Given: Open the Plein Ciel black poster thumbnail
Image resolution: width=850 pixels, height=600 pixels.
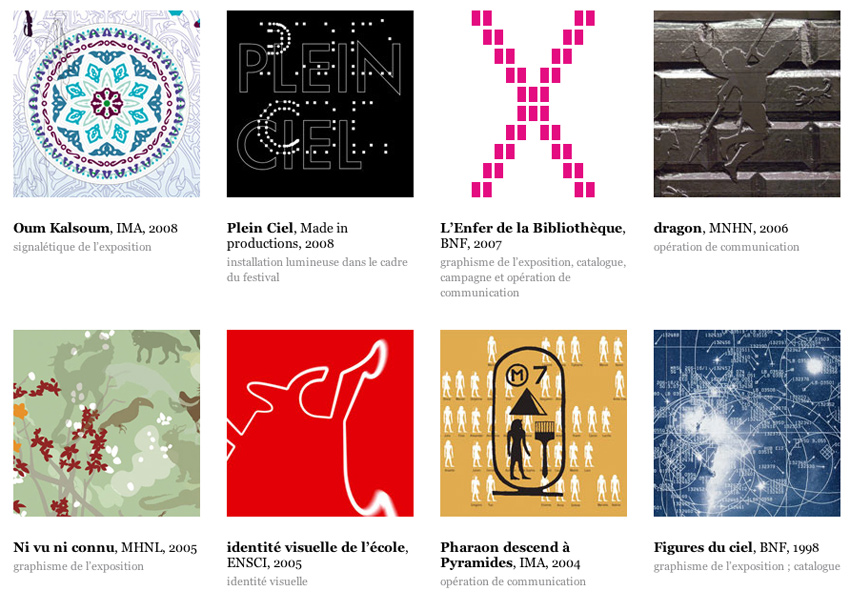Looking at the screenshot, I should click(320, 104).
